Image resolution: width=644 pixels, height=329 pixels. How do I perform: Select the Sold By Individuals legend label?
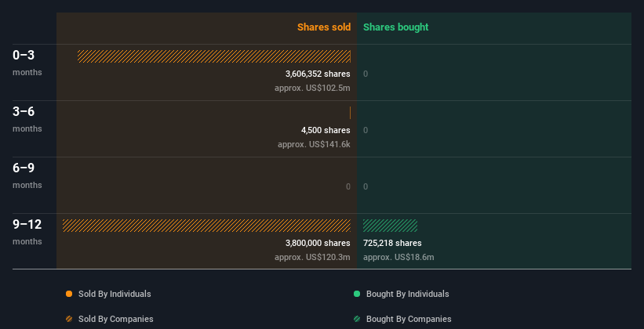coord(115,294)
